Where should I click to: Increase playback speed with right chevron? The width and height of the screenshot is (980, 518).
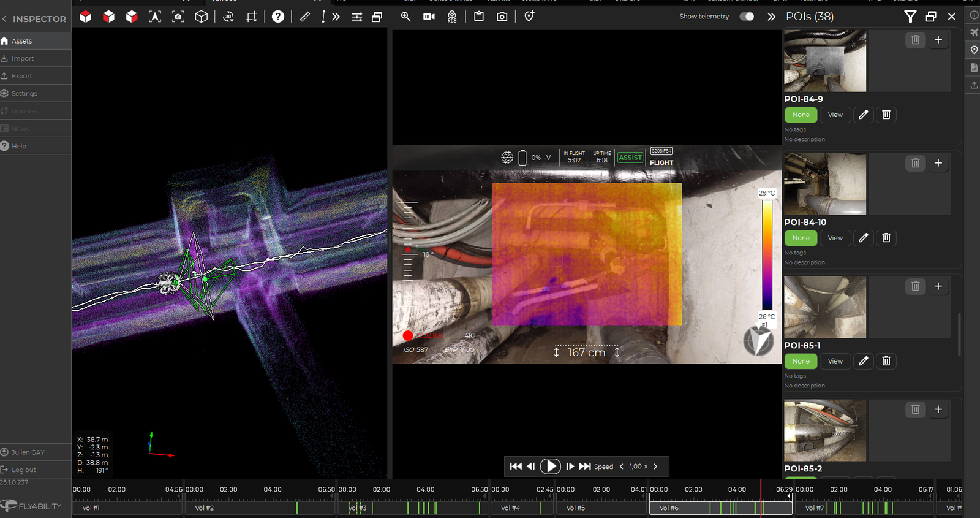[x=655, y=467]
